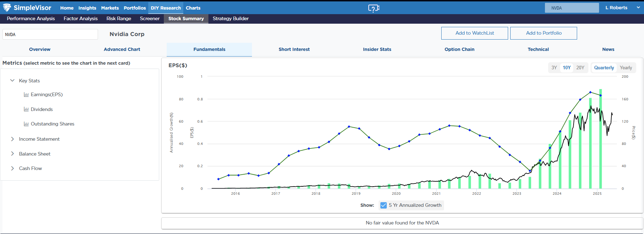Set chart range to 10Y
The width and height of the screenshot is (644, 234).
coord(567,68)
